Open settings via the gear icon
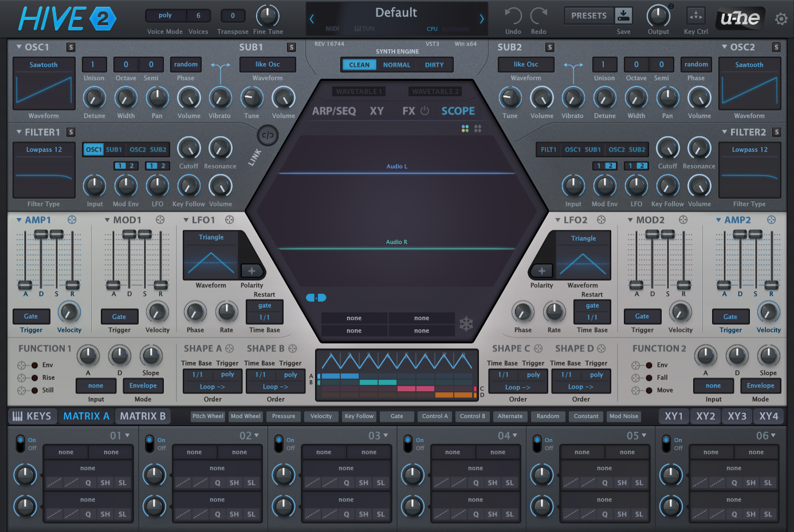The image size is (794, 532). tap(781, 19)
